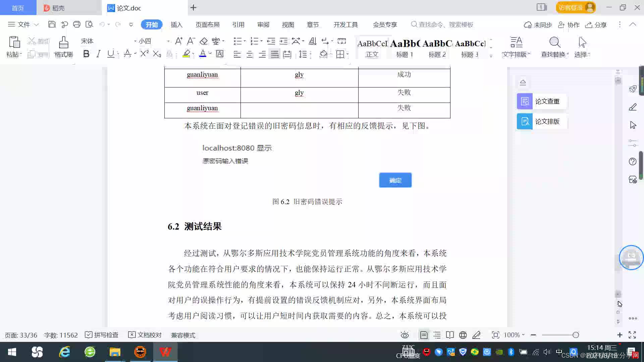The height and width of the screenshot is (362, 644).
Task: Open the font size 小四 dropdown
Action: tap(168, 41)
